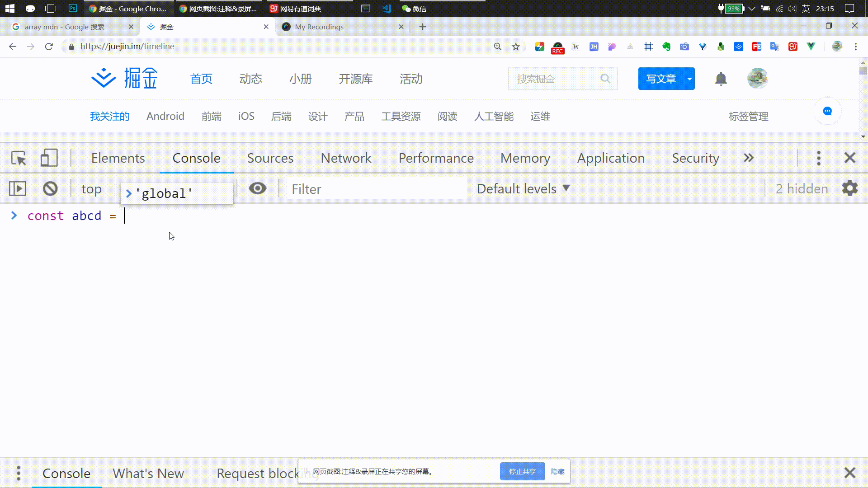Switch to the Network tab
The height and width of the screenshot is (488, 868).
tap(346, 158)
